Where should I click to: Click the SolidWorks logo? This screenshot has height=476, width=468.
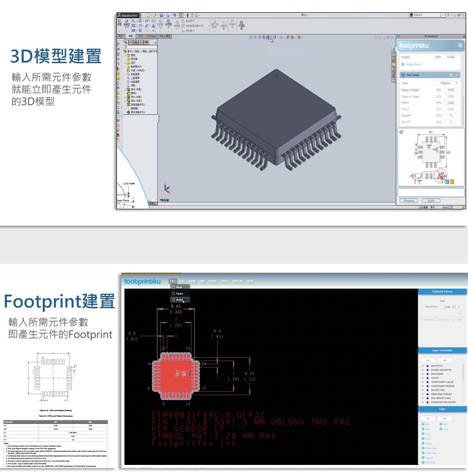128,15
